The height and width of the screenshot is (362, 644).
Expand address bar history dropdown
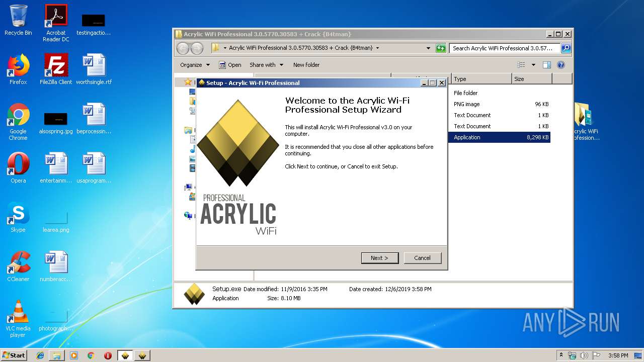[x=428, y=48]
